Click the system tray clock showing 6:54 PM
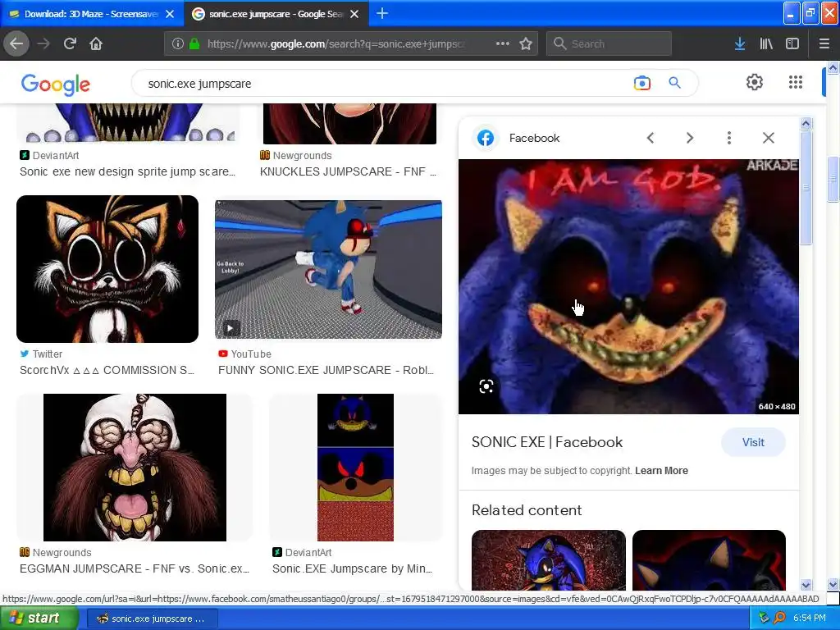Image resolution: width=840 pixels, height=630 pixels. (x=810, y=619)
